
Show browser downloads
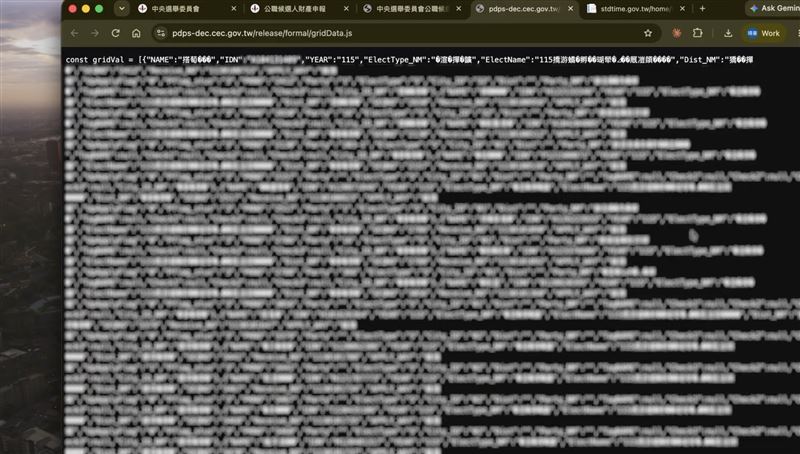coord(728,33)
